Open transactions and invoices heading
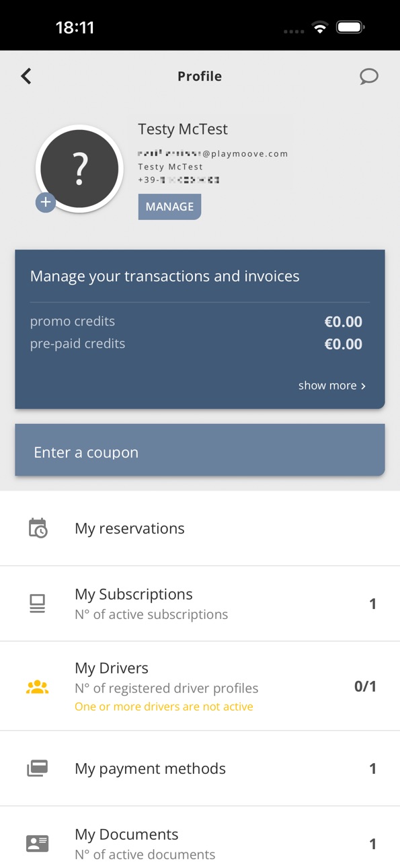400x868 pixels. tap(165, 277)
